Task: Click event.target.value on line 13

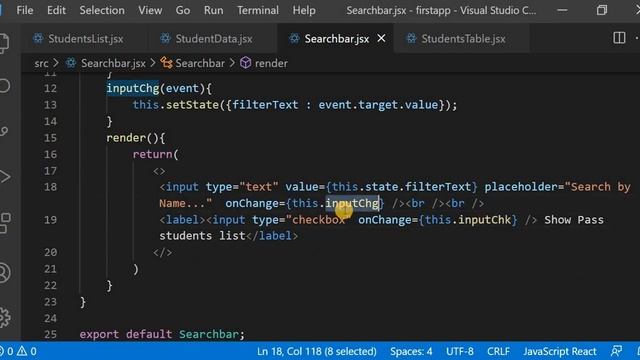Action: coord(378,105)
